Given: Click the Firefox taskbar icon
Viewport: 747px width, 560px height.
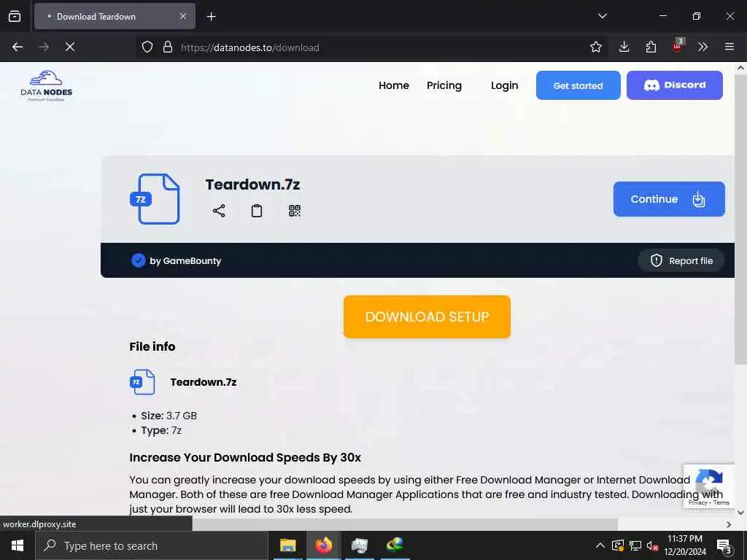Looking at the screenshot, I should click(323, 545).
